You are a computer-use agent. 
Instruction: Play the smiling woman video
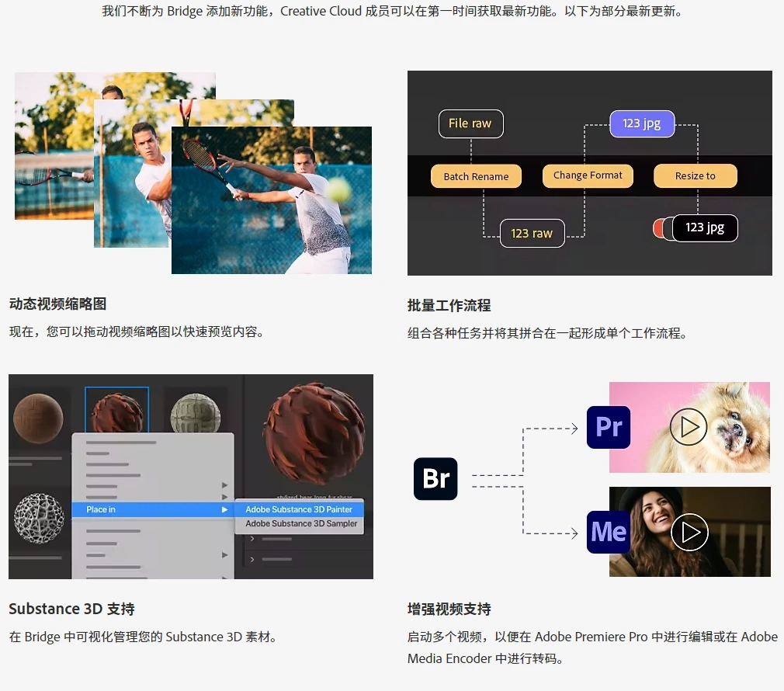click(x=690, y=532)
